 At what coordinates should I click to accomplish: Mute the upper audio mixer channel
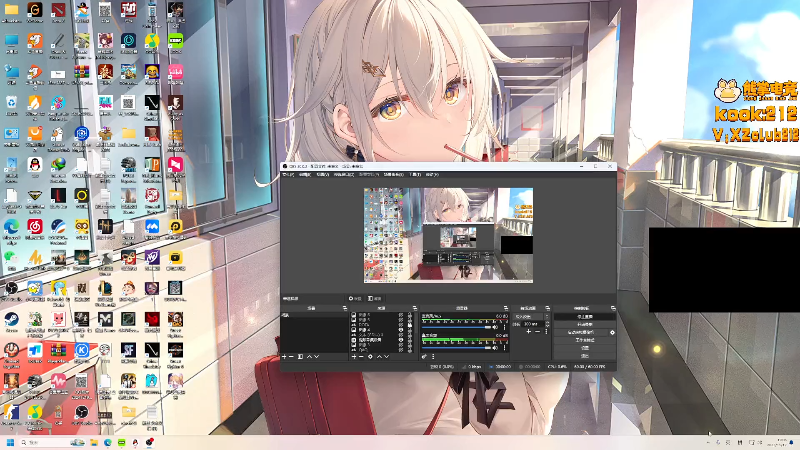[495, 327]
